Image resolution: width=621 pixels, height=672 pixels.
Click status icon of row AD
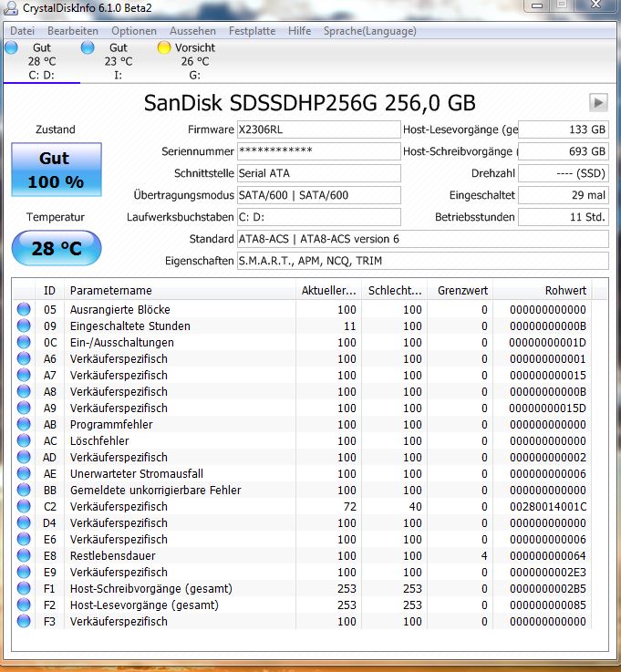[24, 457]
